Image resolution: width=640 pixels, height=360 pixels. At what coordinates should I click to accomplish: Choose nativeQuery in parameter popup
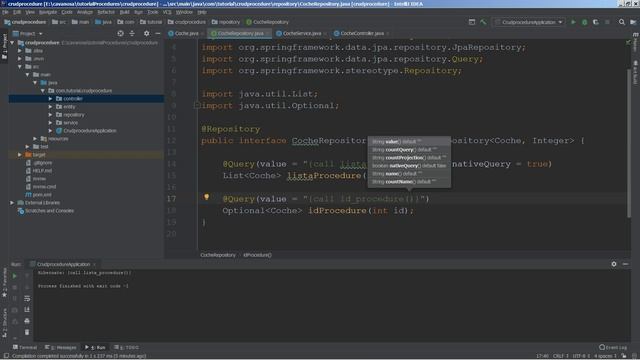coord(409,166)
